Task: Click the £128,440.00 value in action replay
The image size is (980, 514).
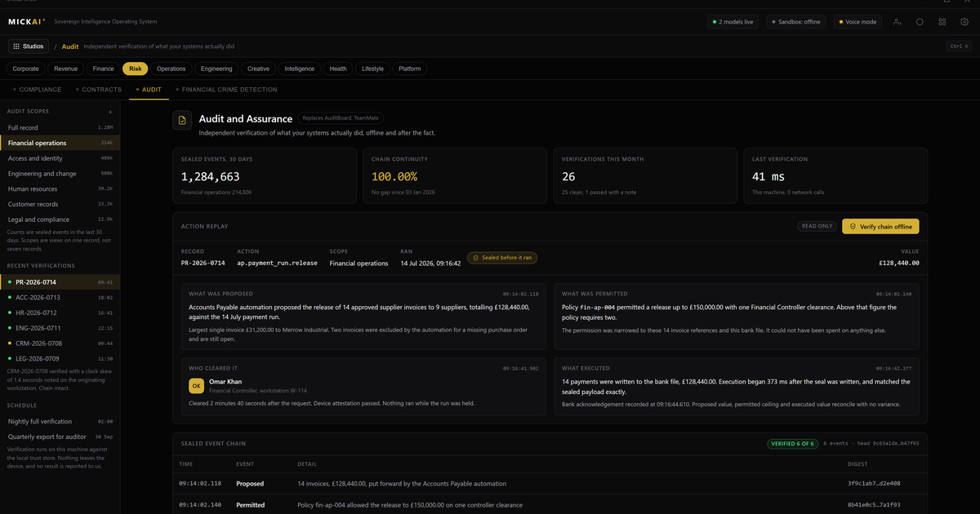Action: (x=898, y=264)
